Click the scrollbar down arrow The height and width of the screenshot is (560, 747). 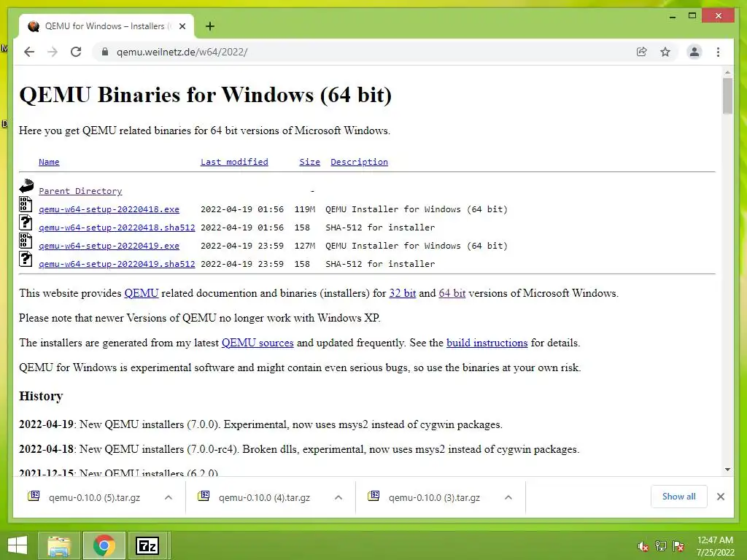(x=727, y=470)
